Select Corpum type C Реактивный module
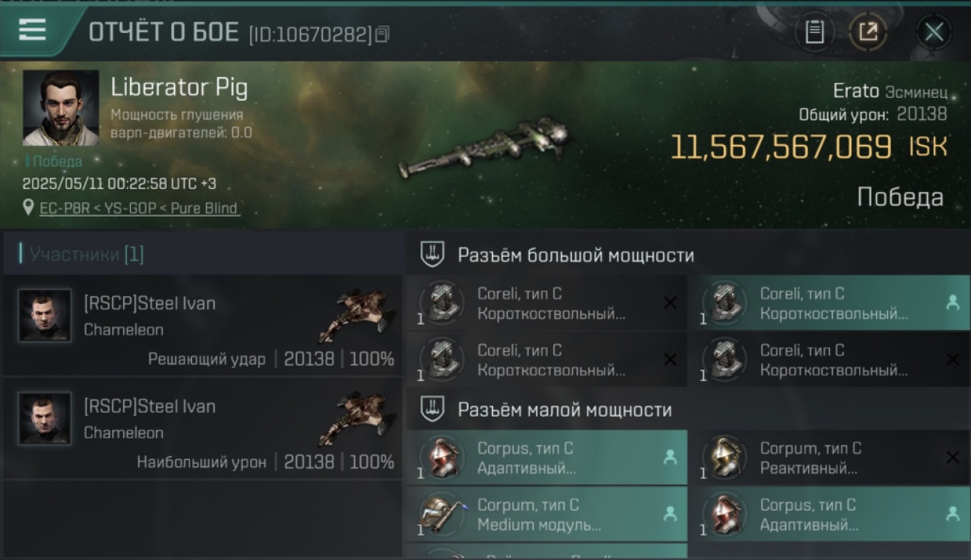This screenshot has height=560, width=971. [830, 458]
